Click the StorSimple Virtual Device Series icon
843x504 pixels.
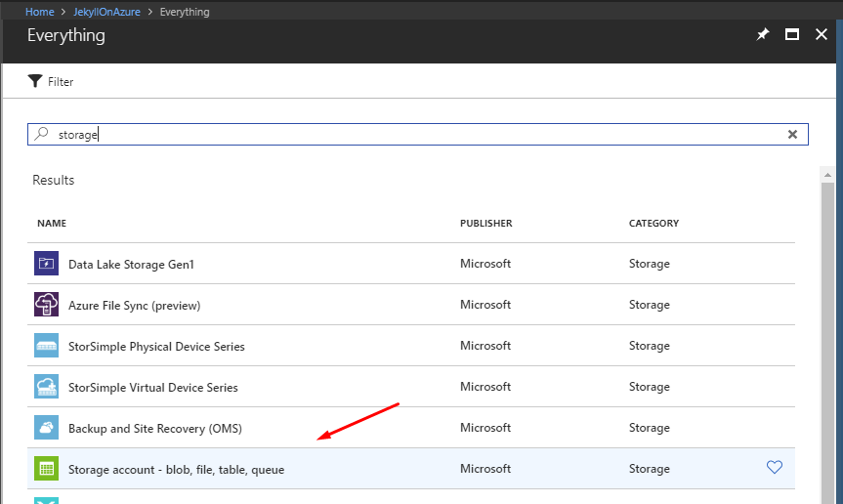(x=46, y=387)
